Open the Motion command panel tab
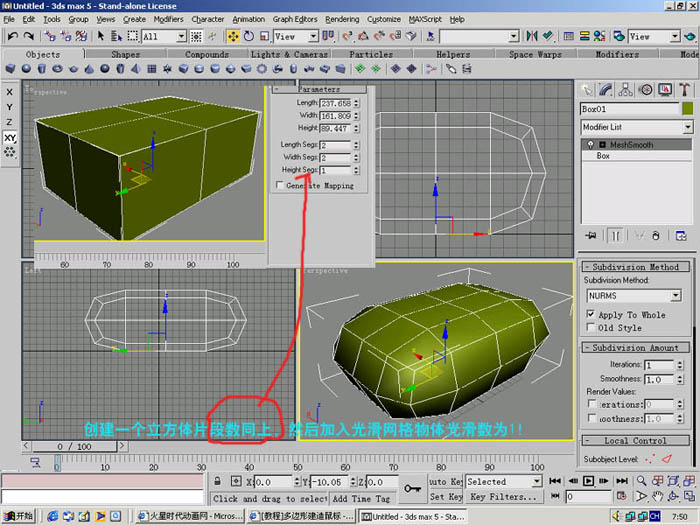The width and height of the screenshot is (700, 525). (645, 90)
